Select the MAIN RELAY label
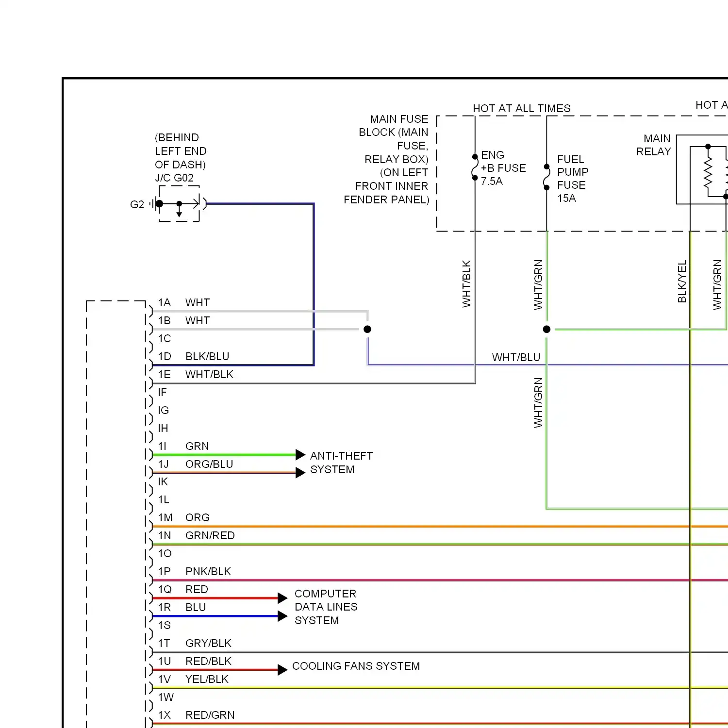This screenshot has height=728, width=728. tap(653, 145)
